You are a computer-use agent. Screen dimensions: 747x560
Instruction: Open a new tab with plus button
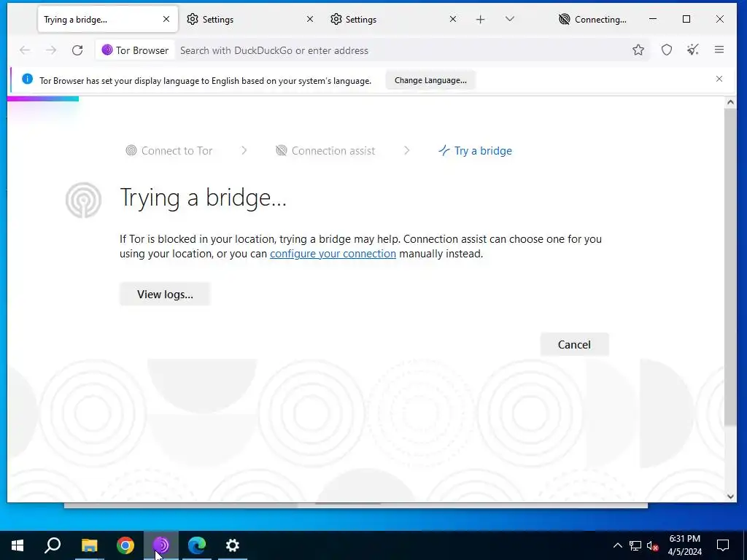tap(480, 20)
